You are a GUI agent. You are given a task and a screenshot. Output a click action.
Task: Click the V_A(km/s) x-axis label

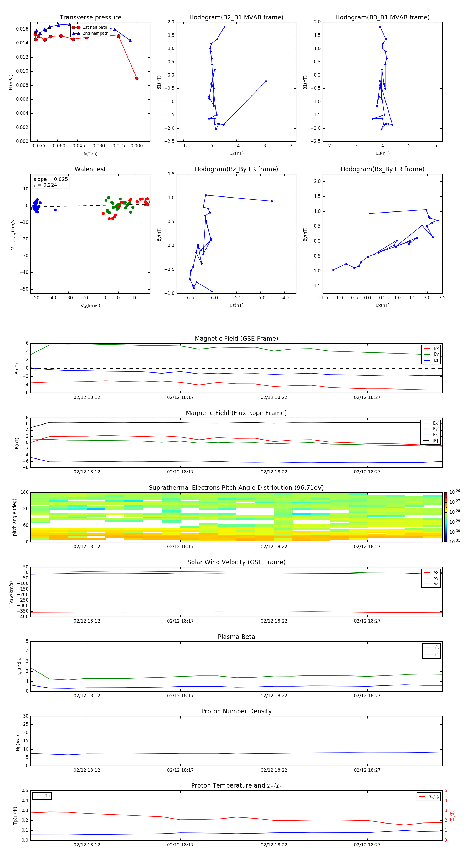click(x=90, y=306)
